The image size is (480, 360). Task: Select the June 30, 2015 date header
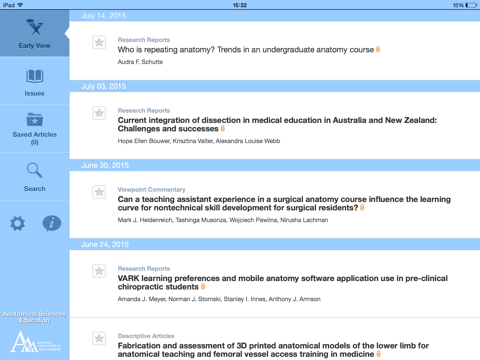(105, 165)
